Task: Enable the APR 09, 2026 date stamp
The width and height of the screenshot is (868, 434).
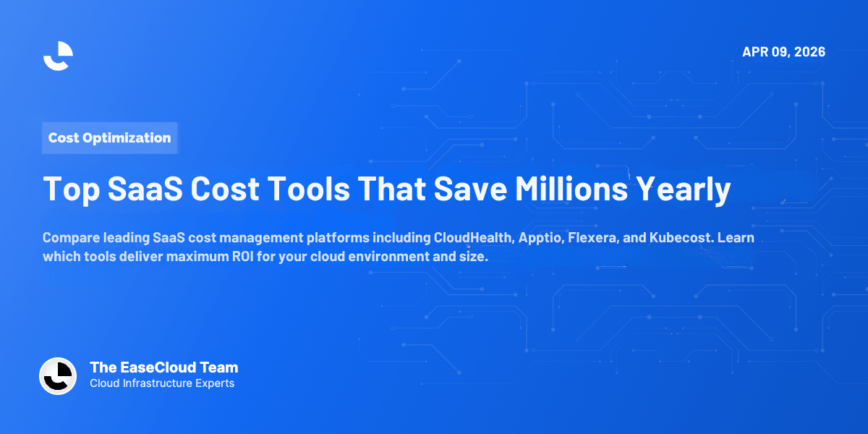Action: tap(784, 51)
